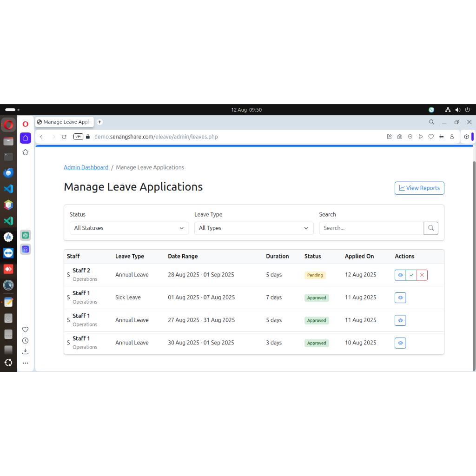This screenshot has width=476, height=476.
Task: Open the All Types leave dropdown
Action: pyautogui.click(x=253, y=228)
